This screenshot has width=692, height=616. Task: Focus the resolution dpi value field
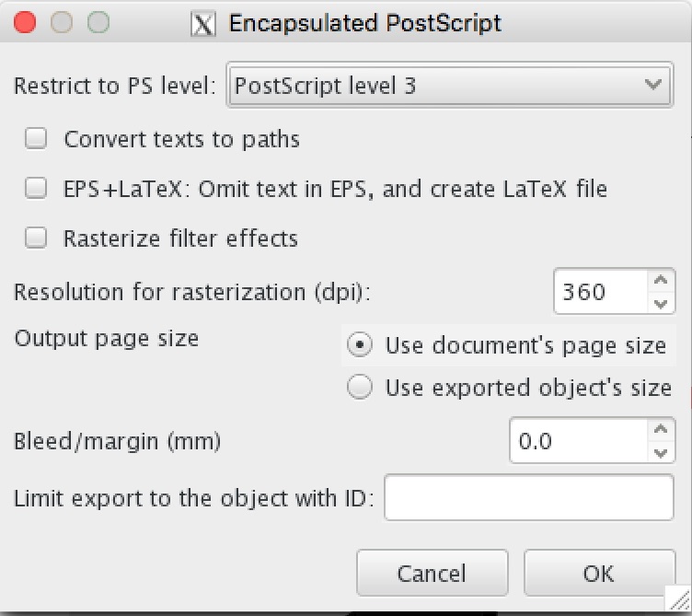point(600,292)
